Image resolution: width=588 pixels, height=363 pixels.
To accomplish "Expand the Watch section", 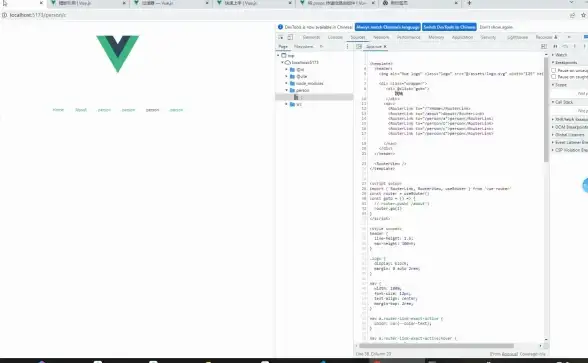I will pos(560,55).
